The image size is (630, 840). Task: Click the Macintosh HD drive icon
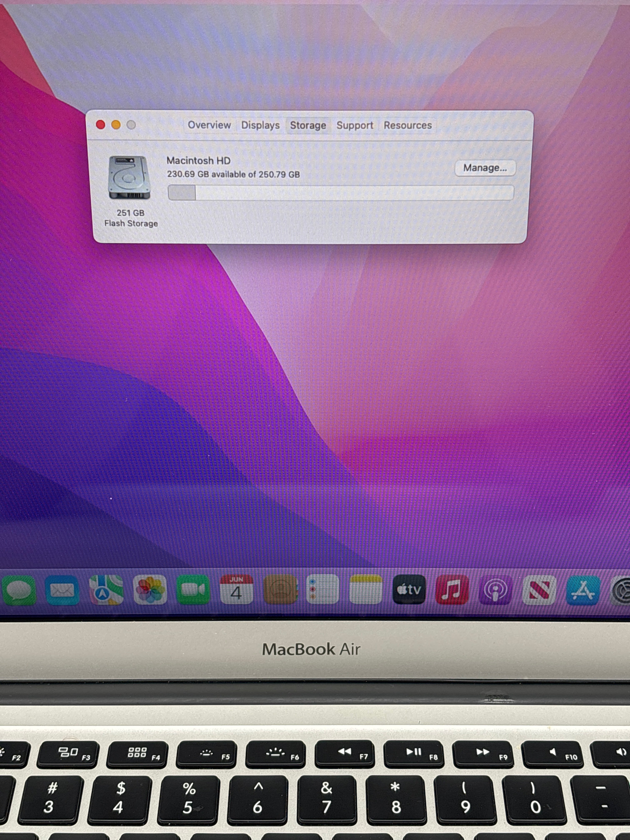tap(129, 177)
